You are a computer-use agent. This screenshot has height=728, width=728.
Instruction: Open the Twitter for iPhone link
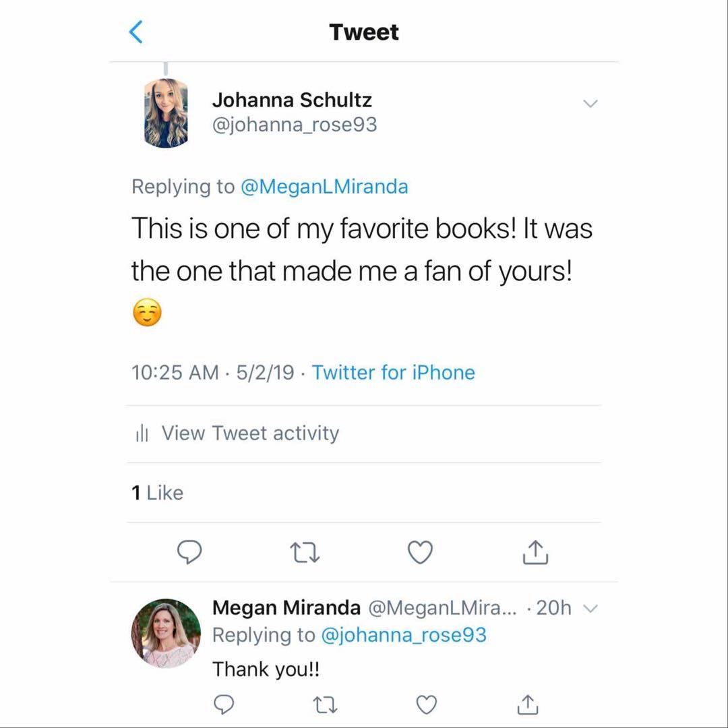coord(393,373)
